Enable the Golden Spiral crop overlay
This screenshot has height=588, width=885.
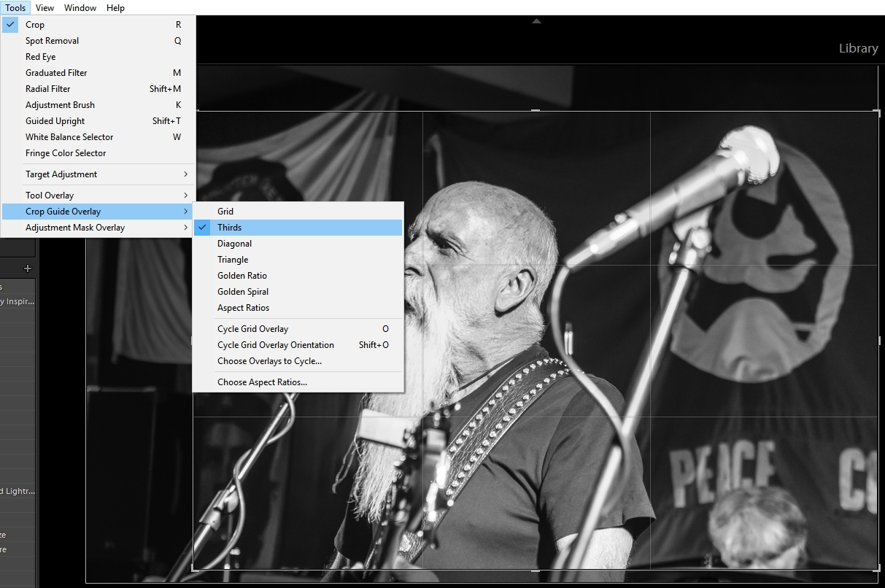pyautogui.click(x=242, y=292)
